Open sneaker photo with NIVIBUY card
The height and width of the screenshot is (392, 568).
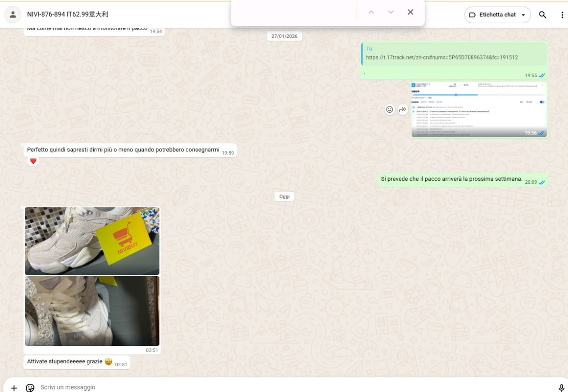pos(92,241)
